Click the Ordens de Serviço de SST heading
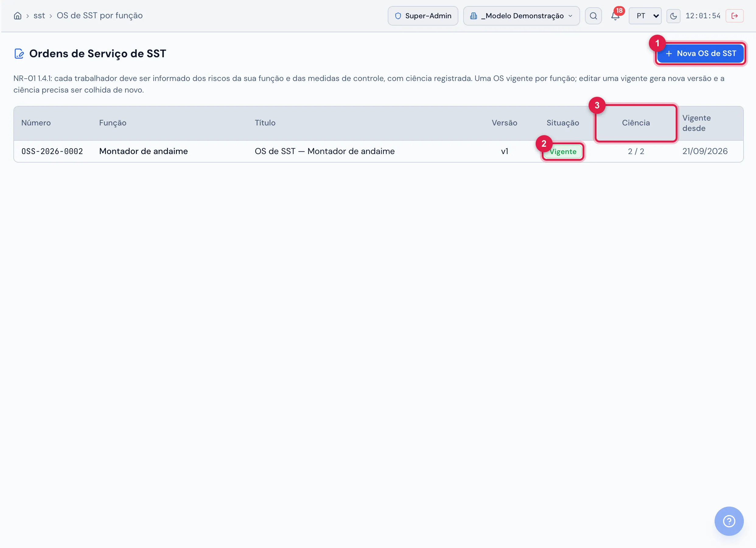 (98, 54)
